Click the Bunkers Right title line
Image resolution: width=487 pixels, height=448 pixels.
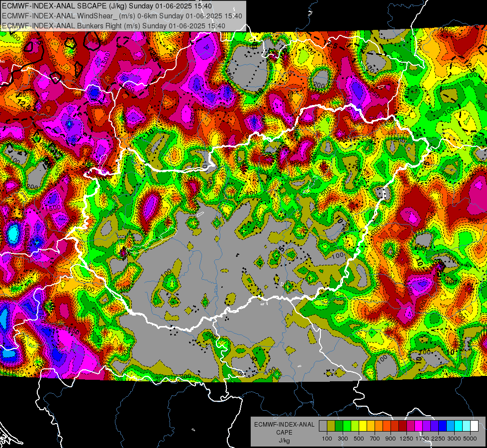(x=114, y=26)
